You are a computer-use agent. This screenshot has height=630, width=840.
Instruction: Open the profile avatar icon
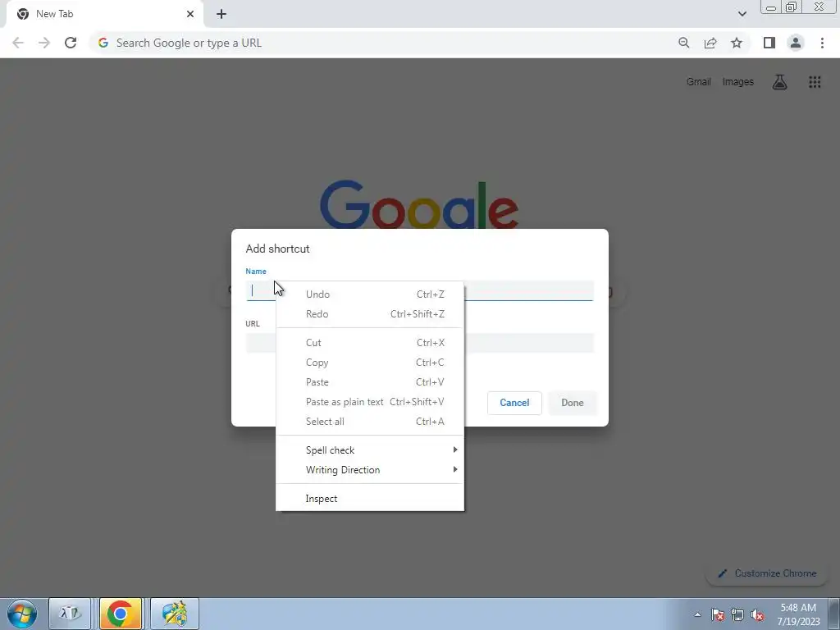[796, 43]
